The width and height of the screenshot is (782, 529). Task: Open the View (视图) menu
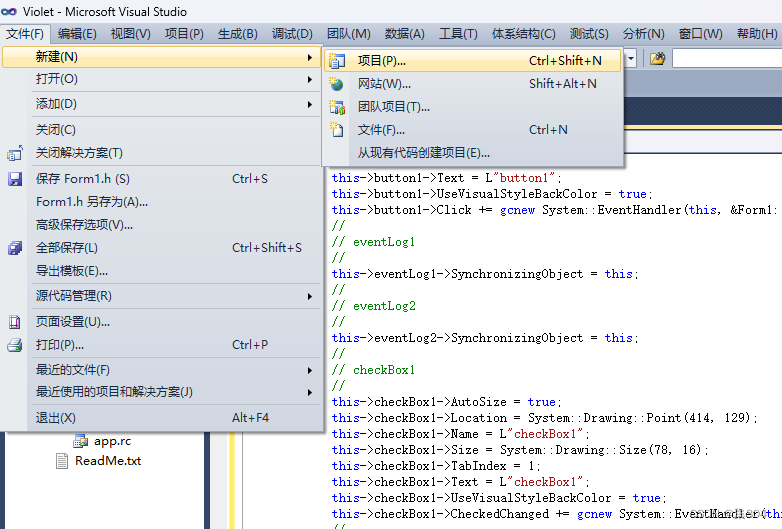click(x=131, y=34)
